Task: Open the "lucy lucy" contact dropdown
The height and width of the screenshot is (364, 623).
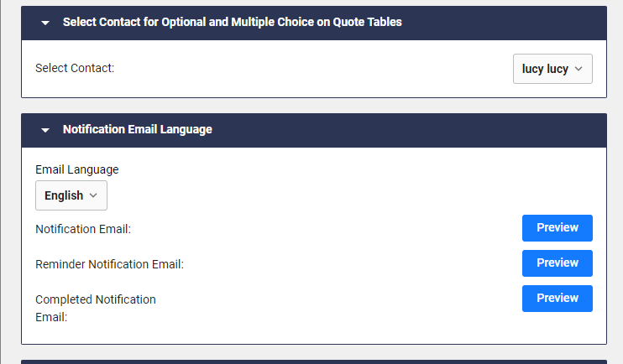Action: [x=552, y=70]
